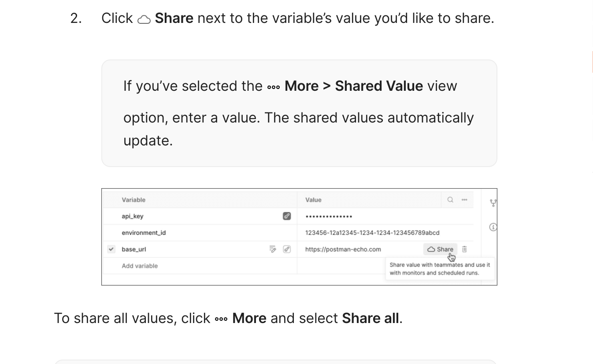Click the Value column header
593x364 pixels.
313,200
